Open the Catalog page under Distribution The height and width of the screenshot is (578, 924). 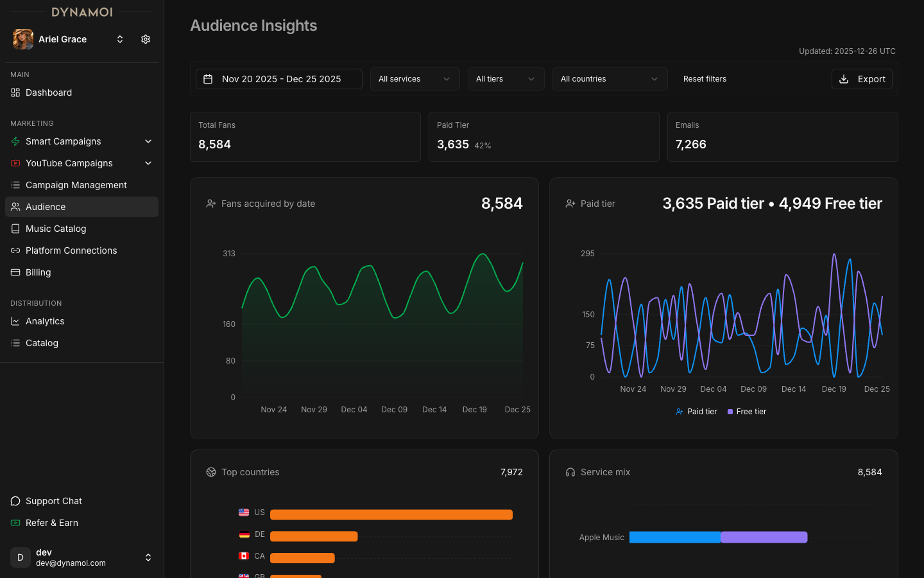tap(42, 343)
